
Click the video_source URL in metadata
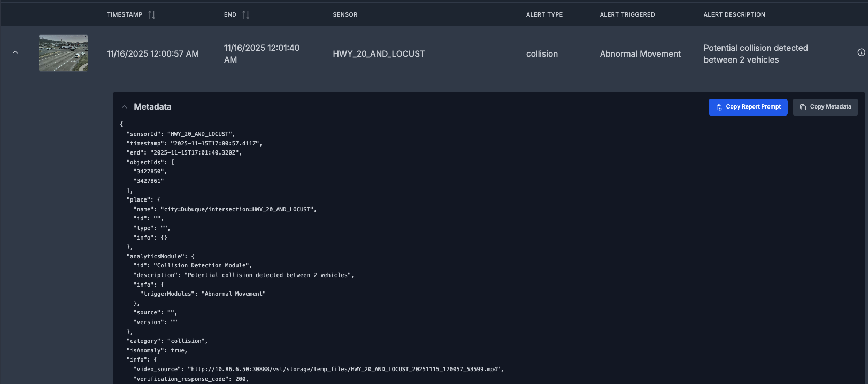coord(345,370)
